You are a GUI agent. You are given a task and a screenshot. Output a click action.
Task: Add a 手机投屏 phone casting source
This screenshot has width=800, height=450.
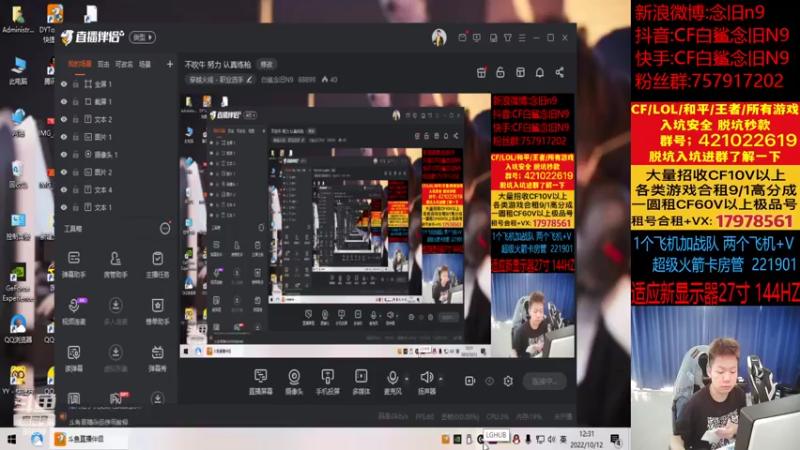[328, 382]
